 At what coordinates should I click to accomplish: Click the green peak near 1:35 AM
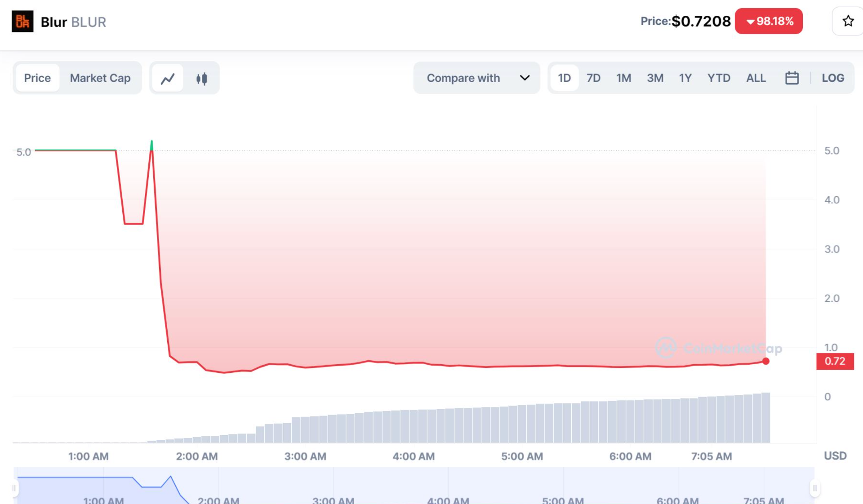click(x=151, y=145)
